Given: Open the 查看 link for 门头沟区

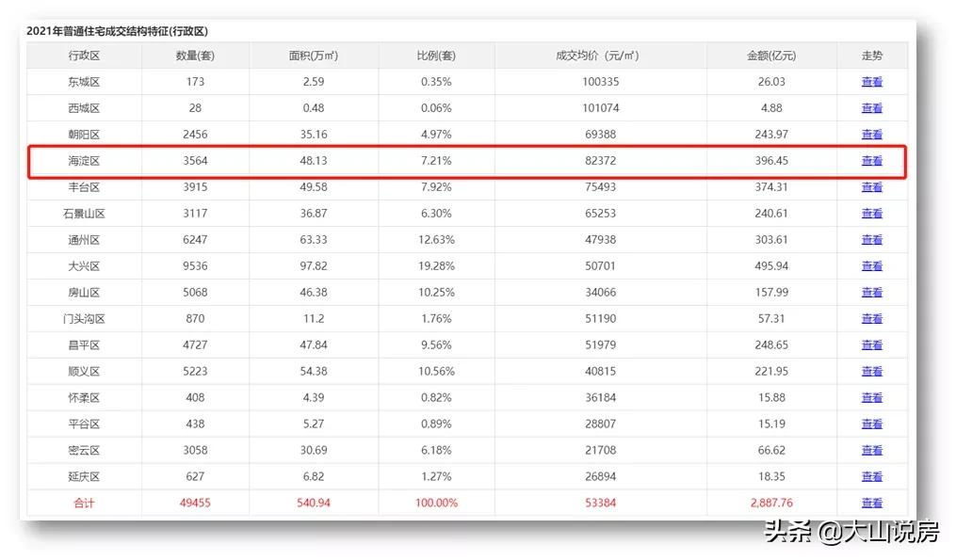Looking at the screenshot, I should point(871,319).
